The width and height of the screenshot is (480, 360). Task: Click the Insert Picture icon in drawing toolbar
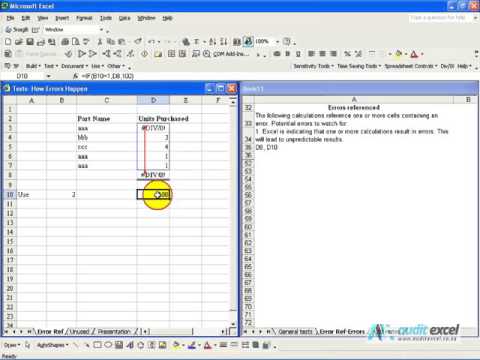click(162, 345)
